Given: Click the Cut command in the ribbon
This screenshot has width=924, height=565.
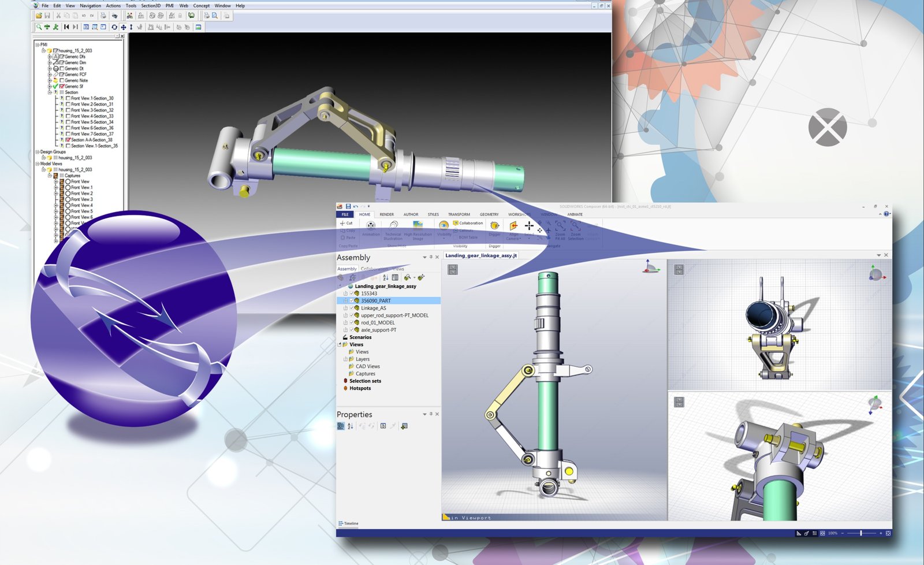Looking at the screenshot, I should pyautogui.click(x=346, y=223).
